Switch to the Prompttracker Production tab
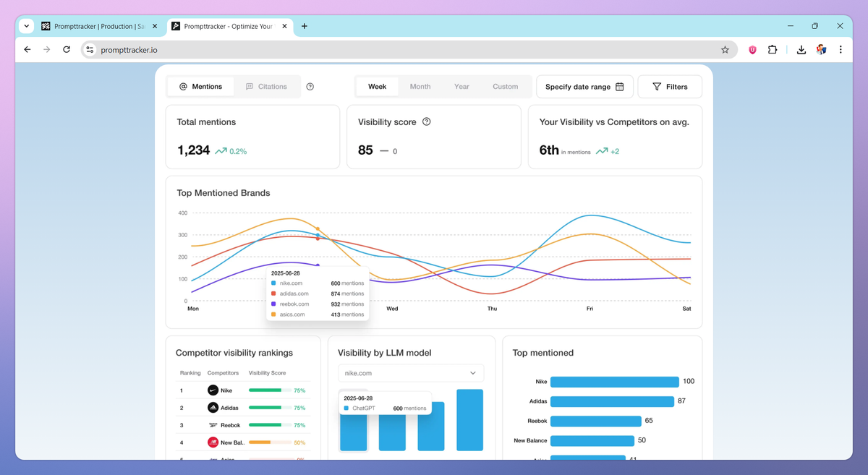 tap(99, 26)
